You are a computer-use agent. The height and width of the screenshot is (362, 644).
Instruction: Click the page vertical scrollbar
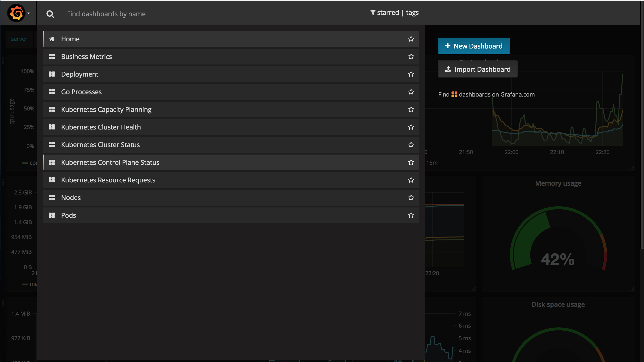click(x=642, y=125)
